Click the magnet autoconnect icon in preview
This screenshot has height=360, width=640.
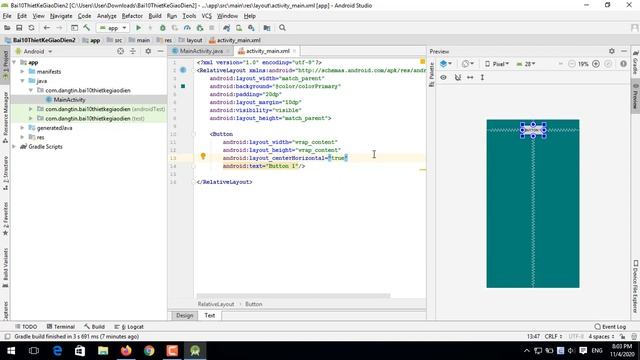pos(458,77)
